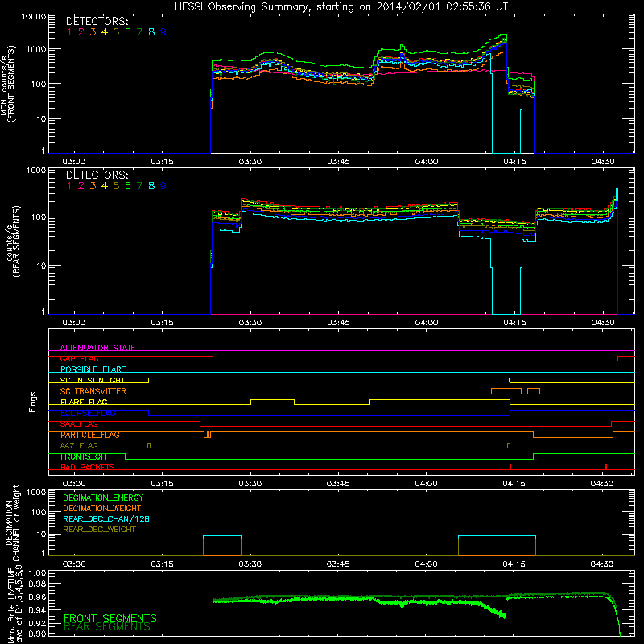Select detector 6 label in front segments legend
This screenshot has height=644, width=644.
click(128, 32)
